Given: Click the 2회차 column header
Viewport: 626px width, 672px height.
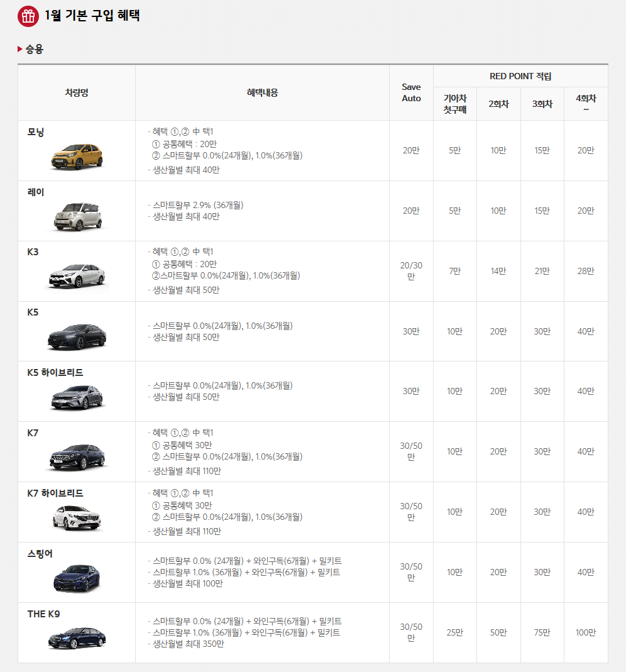Looking at the screenshot, I should click(499, 104).
